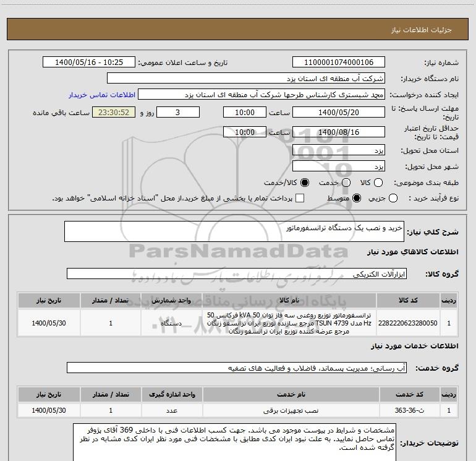Choose the جزیی purchase type radio
Viewport: 476px width, 461px height.
point(393,198)
